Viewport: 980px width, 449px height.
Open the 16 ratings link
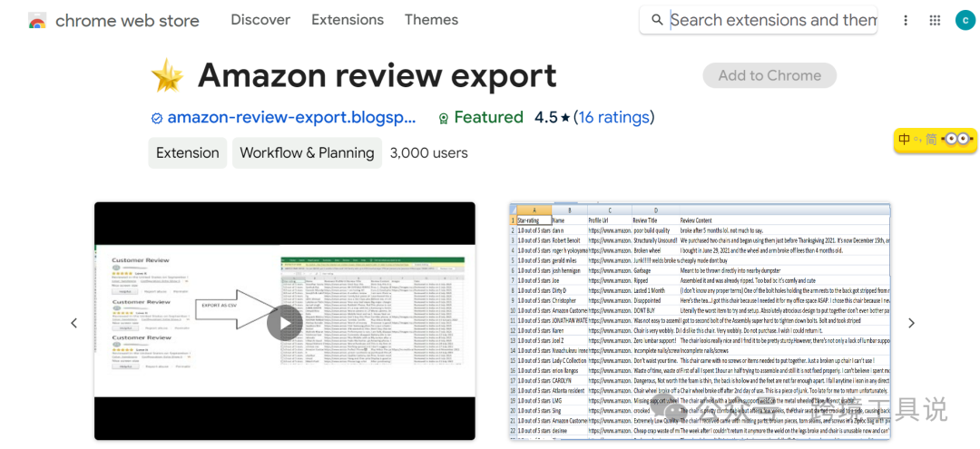pos(614,117)
